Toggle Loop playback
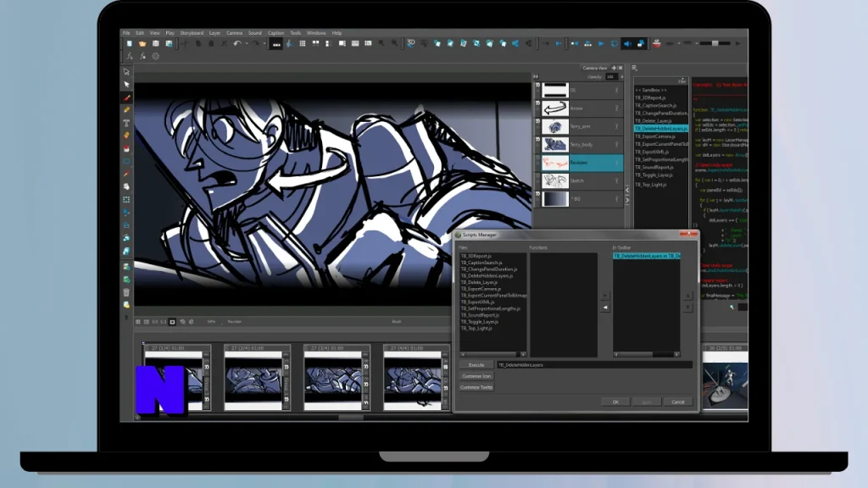 [x=615, y=43]
